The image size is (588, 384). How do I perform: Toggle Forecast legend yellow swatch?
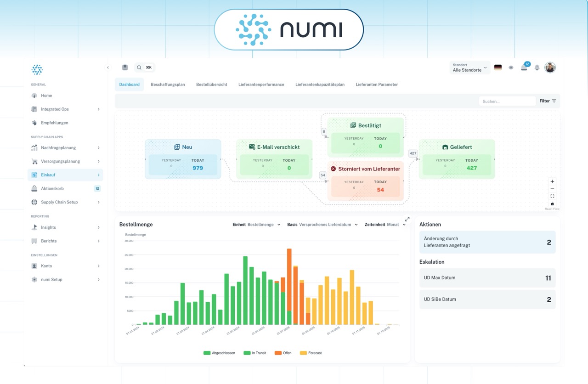coord(303,353)
